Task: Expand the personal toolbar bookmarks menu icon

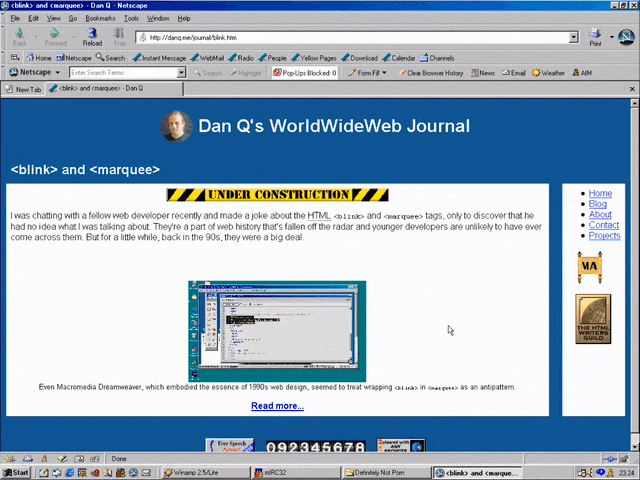Action: [x=15, y=58]
